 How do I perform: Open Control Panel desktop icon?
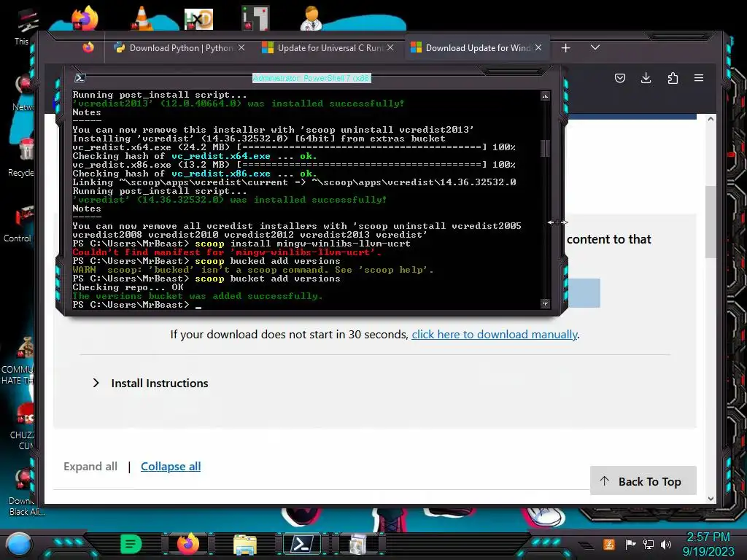[x=21, y=223]
